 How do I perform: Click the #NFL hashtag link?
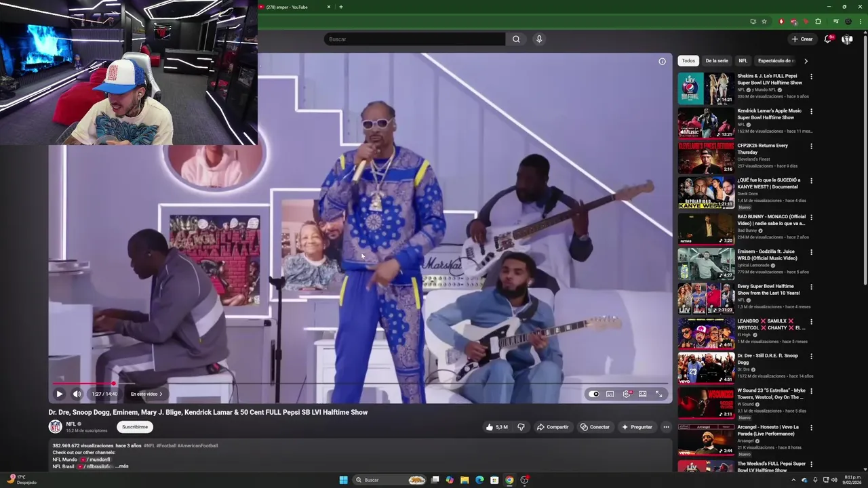(149, 446)
